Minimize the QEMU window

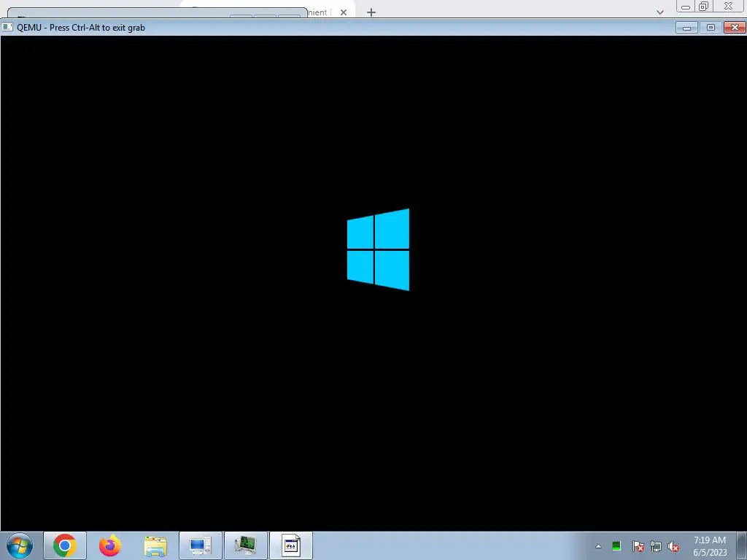687,28
